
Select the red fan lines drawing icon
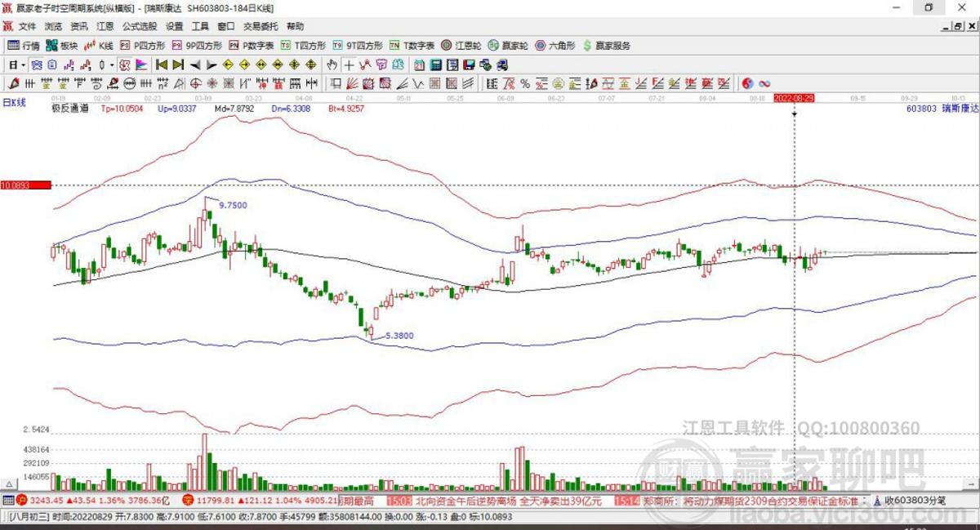pos(351,82)
